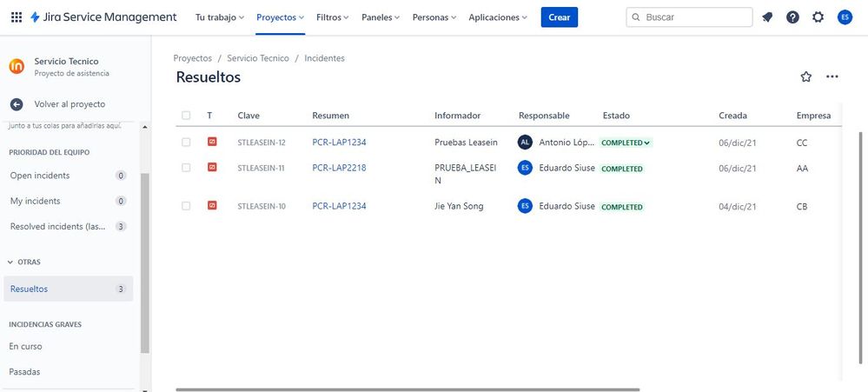The width and height of the screenshot is (868, 392).
Task: Open the notifications bell icon
Action: coord(767,17)
